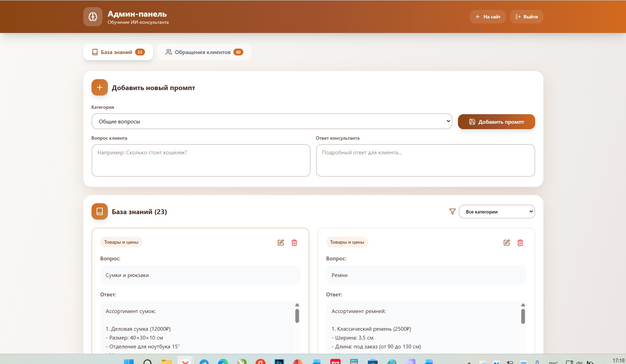Open the Windows Start menu
This screenshot has width=626, height=364.
[x=129, y=362]
